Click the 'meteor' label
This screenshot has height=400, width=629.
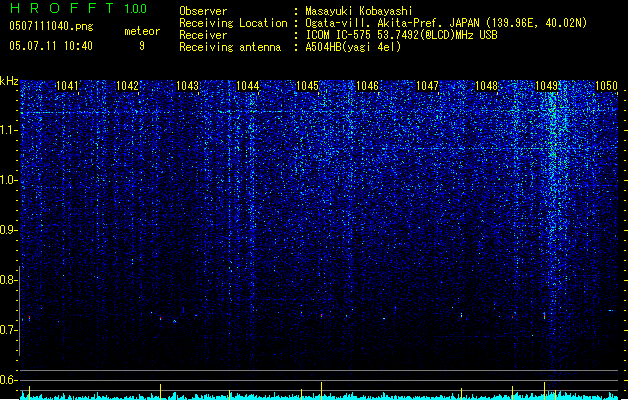coord(142,31)
